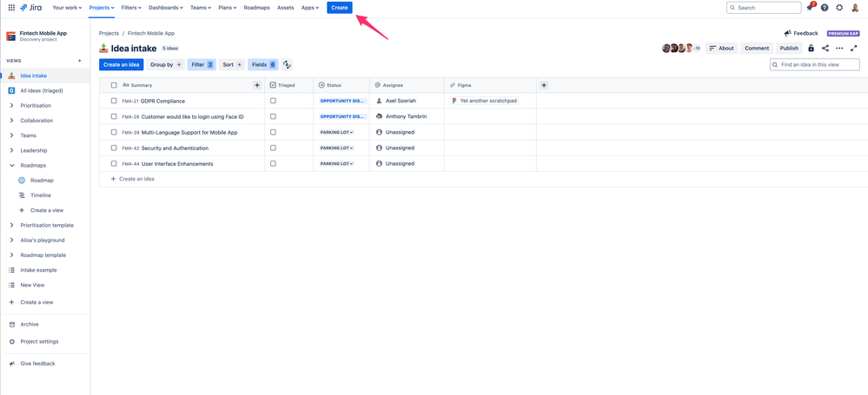Check Triaged box for User Interface Enhancements
Viewport: 868px width, 395px height.
[x=273, y=164]
